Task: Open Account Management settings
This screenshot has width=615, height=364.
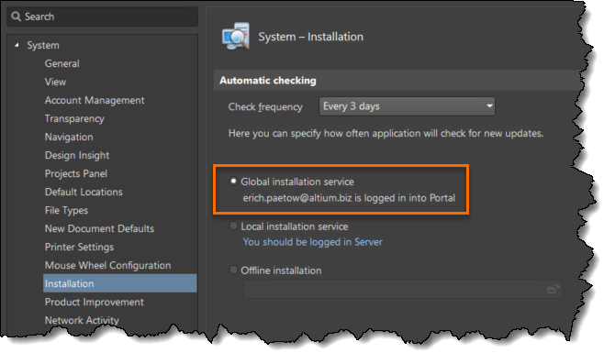Action: coord(95,100)
